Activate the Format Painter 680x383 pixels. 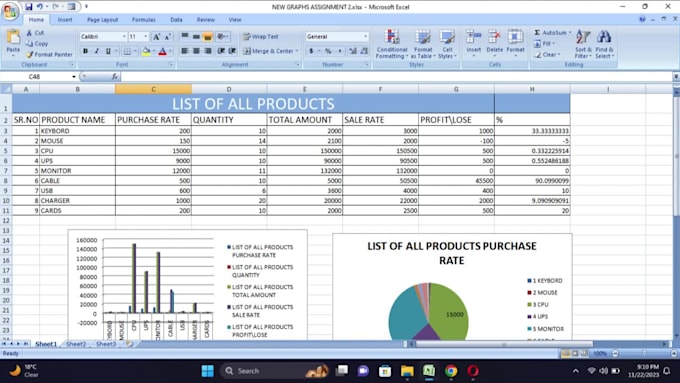[49, 55]
